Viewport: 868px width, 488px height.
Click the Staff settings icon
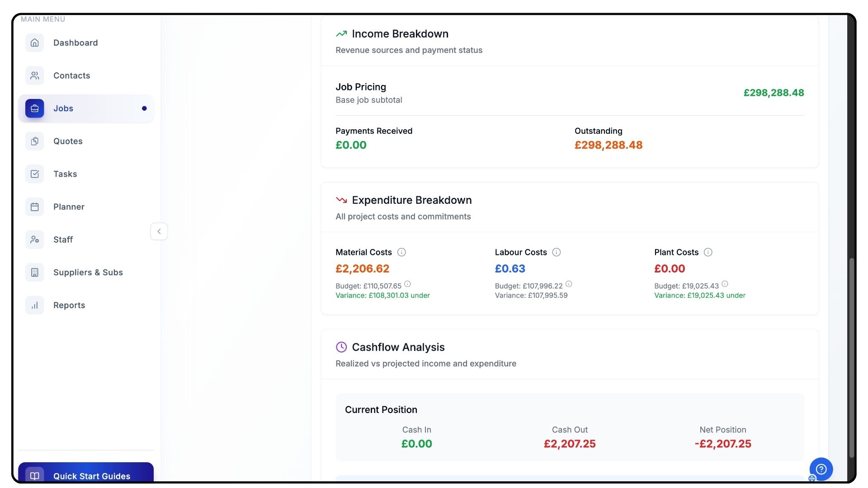35,240
